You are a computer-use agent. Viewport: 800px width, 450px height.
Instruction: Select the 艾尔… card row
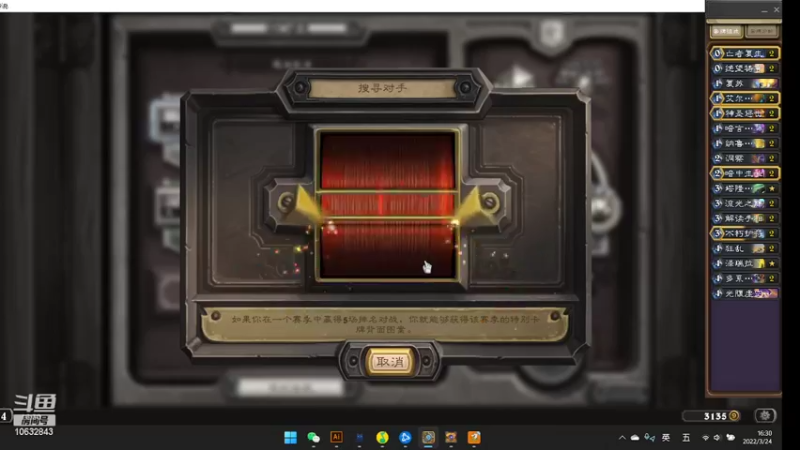coord(745,98)
